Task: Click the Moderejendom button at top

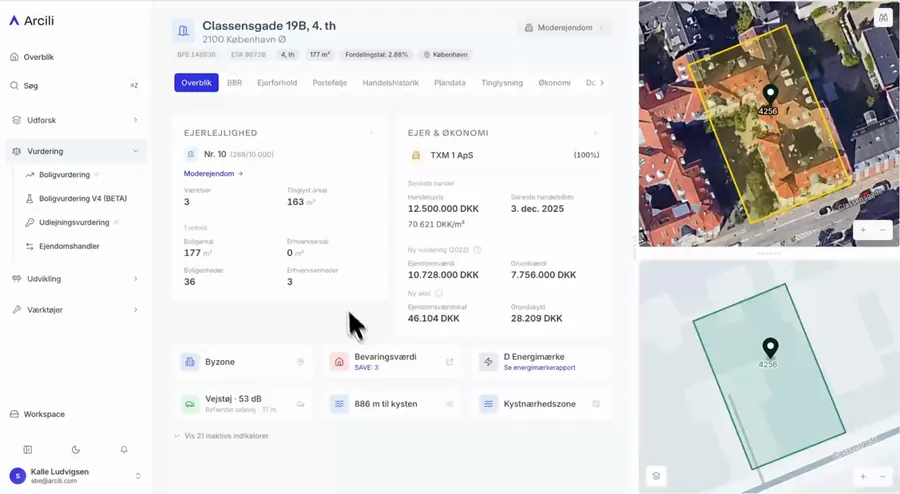Action: click(564, 28)
